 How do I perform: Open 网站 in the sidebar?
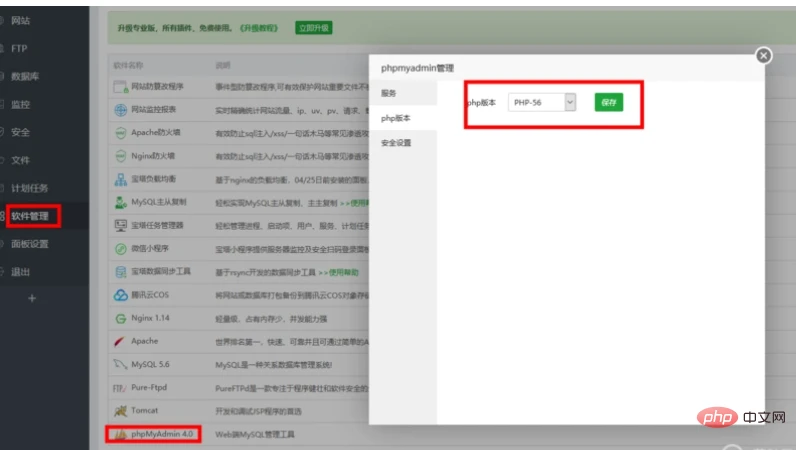(x=21, y=20)
